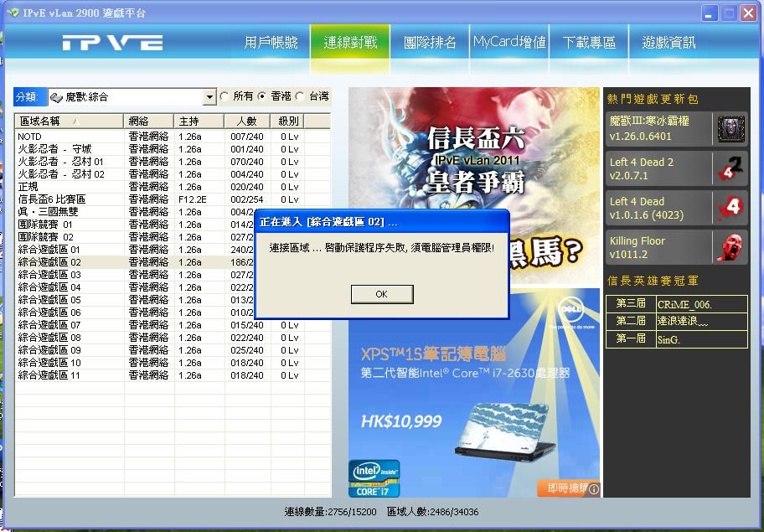This screenshot has width=764, height=532.
Task: Select the 綜合遊戲區 07 row
Action: [x=173, y=325]
